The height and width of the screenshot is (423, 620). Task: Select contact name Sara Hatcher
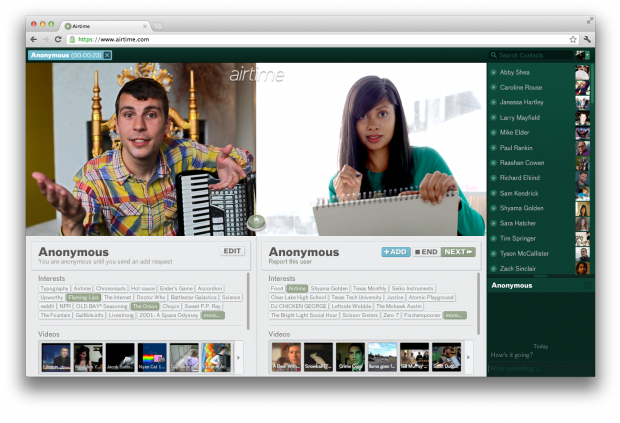518,223
